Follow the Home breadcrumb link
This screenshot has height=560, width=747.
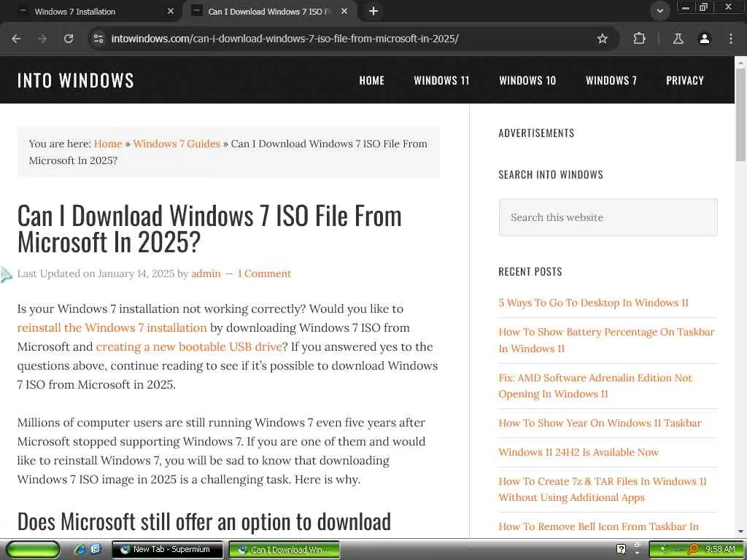coord(108,144)
